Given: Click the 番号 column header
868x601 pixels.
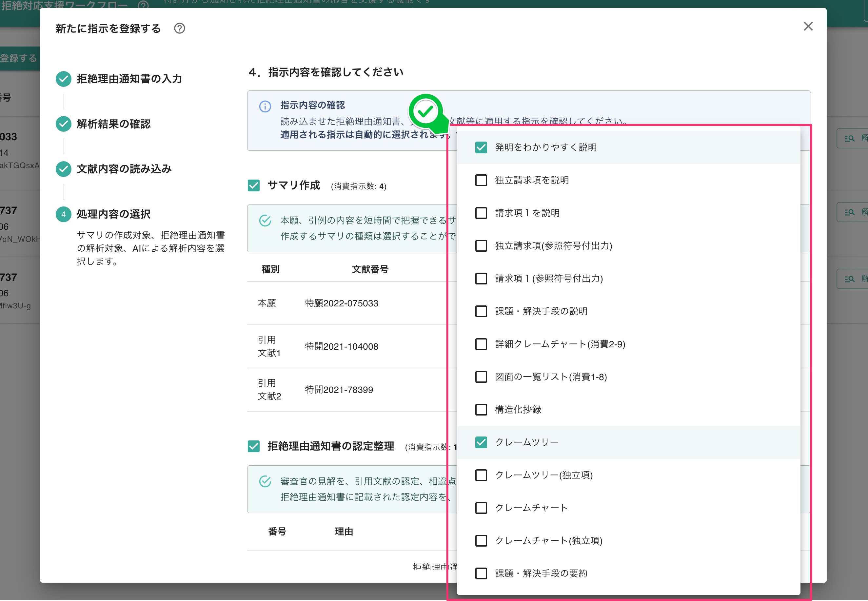Looking at the screenshot, I should [277, 531].
